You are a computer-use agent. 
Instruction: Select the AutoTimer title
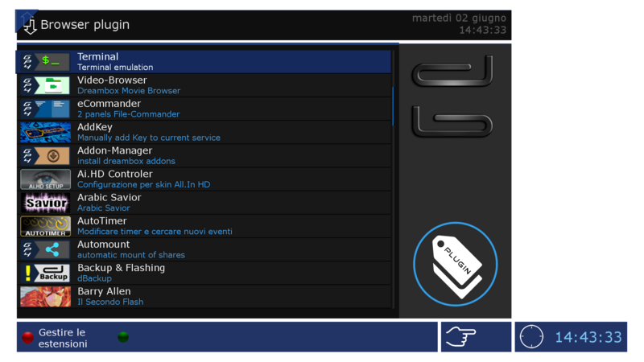[102, 220]
